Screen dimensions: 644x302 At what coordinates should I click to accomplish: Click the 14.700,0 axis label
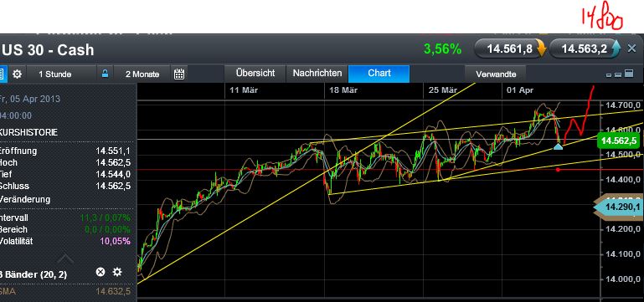[623, 105]
